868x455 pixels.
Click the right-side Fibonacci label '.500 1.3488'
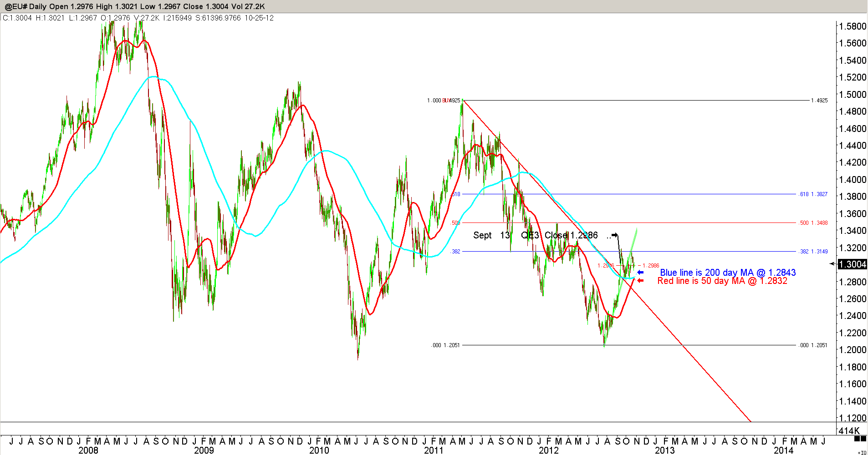pyautogui.click(x=813, y=223)
